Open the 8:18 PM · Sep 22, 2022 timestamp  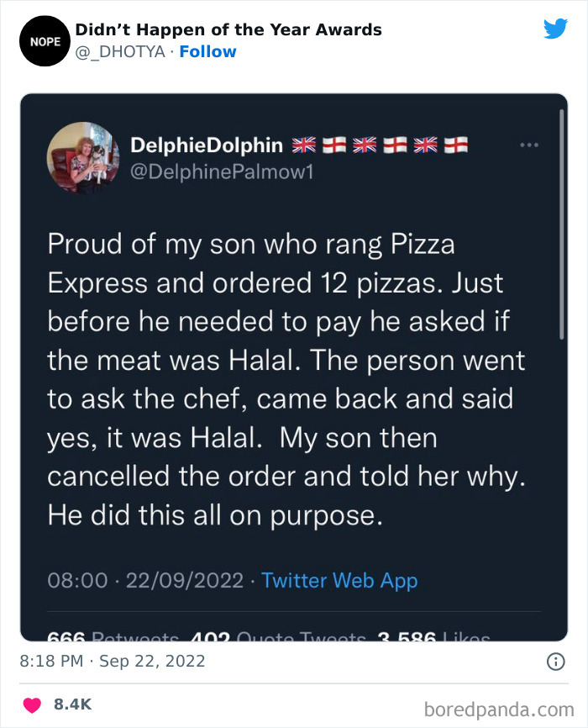[x=112, y=662]
